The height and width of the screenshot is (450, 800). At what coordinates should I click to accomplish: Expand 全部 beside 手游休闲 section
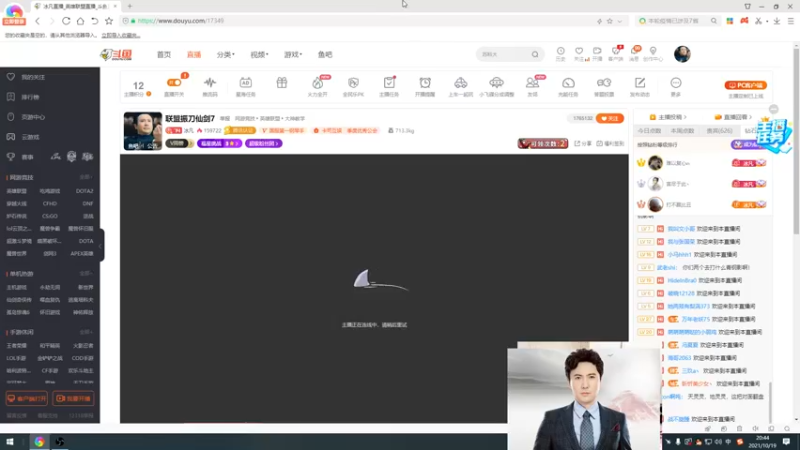click(86, 332)
